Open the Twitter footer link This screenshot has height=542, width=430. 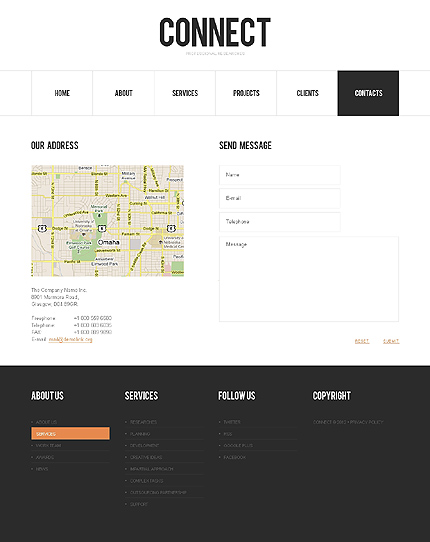point(232,422)
